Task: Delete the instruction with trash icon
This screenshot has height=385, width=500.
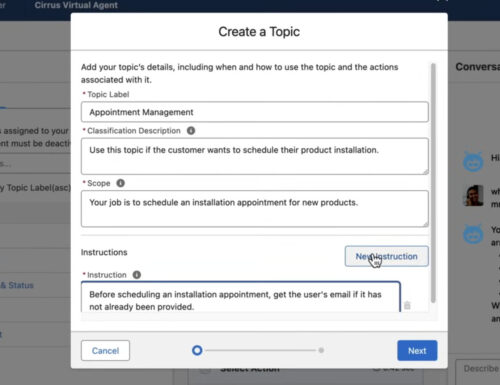Action: point(407,305)
